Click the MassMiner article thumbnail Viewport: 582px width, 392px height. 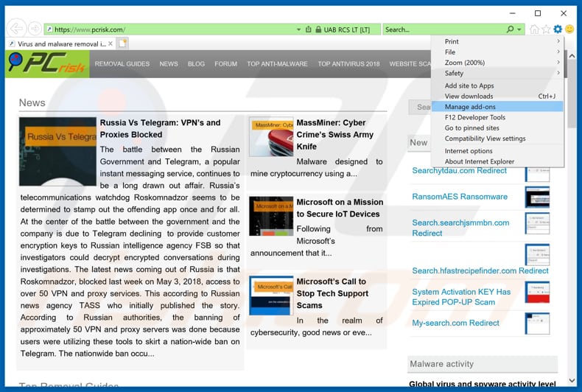(271, 137)
